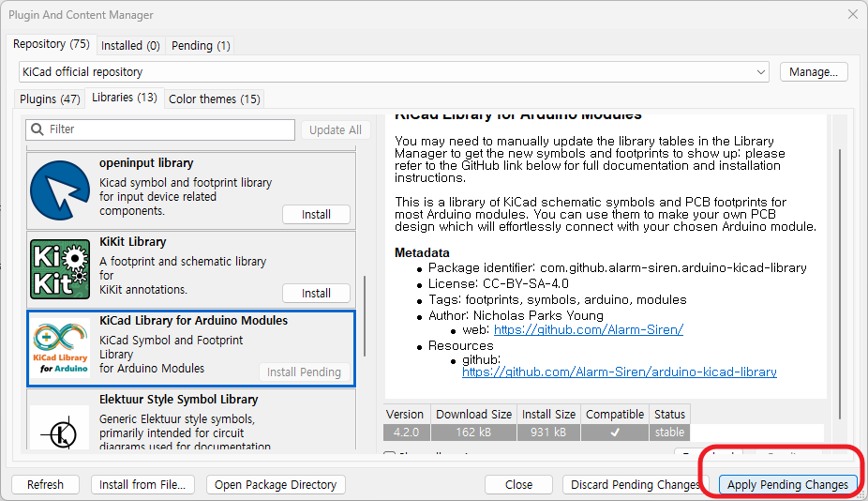Select the Plugins (47) tab
The height and width of the screenshot is (501, 868).
point(50,99)
